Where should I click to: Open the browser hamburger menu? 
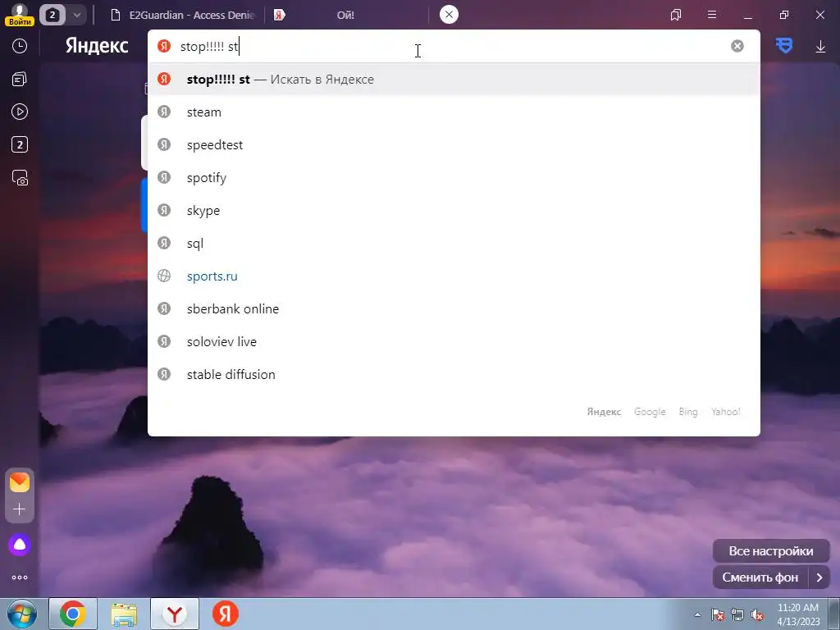click(x=712, y=15)
